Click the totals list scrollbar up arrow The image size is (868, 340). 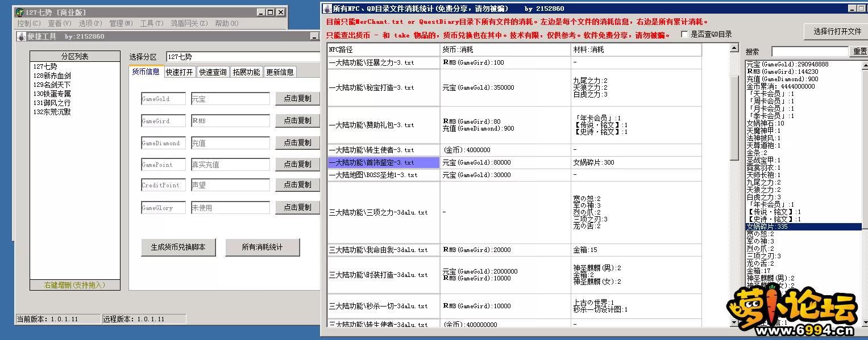point(866,65)
